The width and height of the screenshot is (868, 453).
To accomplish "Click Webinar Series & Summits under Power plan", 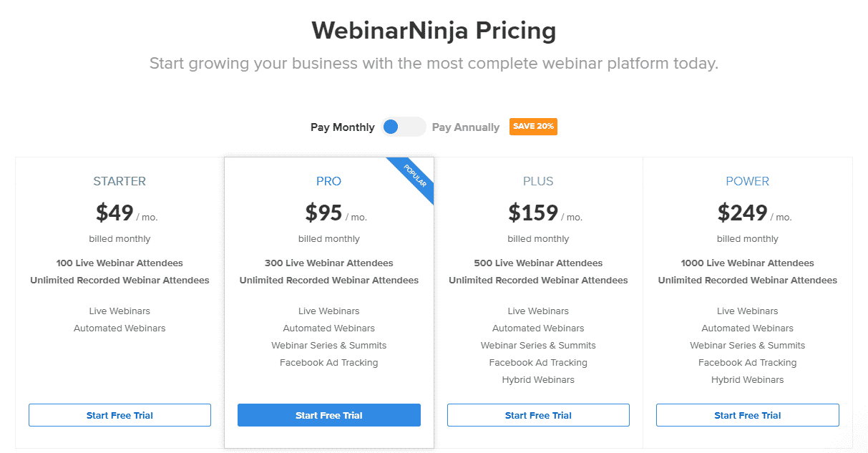I will [x=748, y=346].
